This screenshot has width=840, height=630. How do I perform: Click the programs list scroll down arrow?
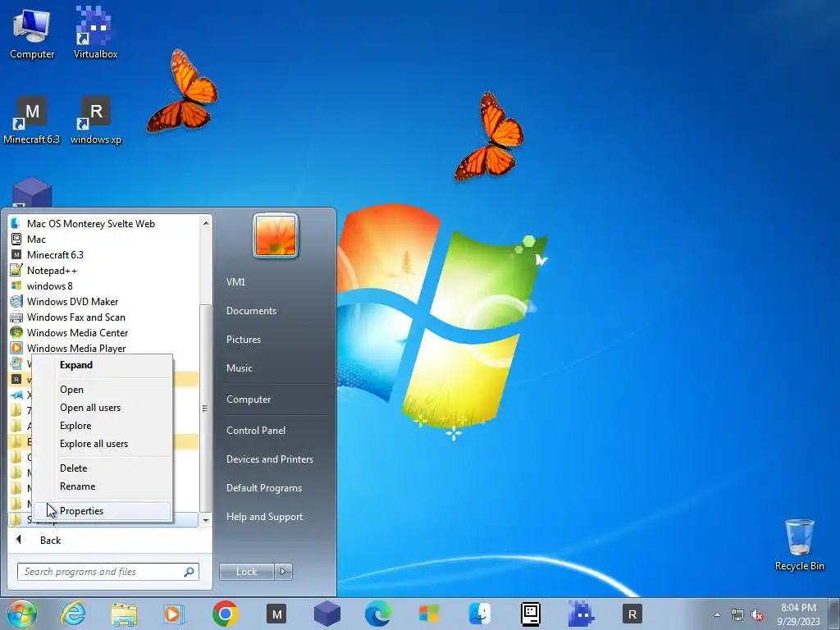click(206, 520)
